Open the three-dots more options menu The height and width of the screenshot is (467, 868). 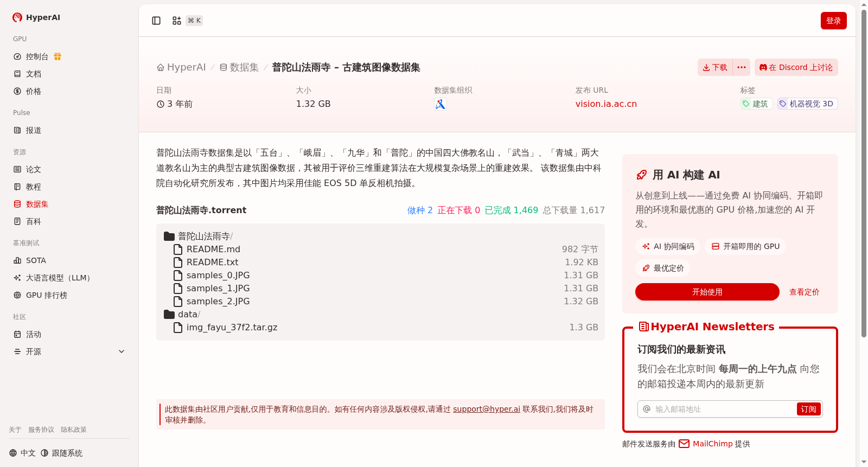point(742,67)
